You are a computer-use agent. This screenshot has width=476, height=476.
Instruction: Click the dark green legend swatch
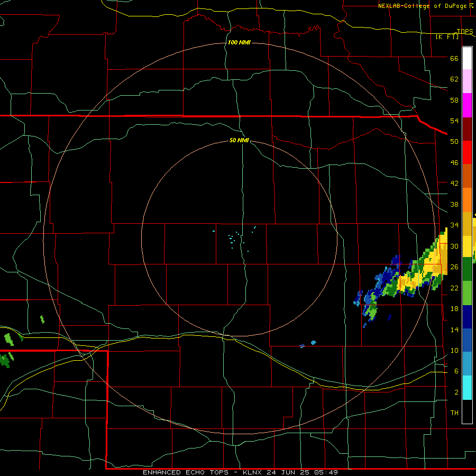pyautogui.click(x=467, y=269)
